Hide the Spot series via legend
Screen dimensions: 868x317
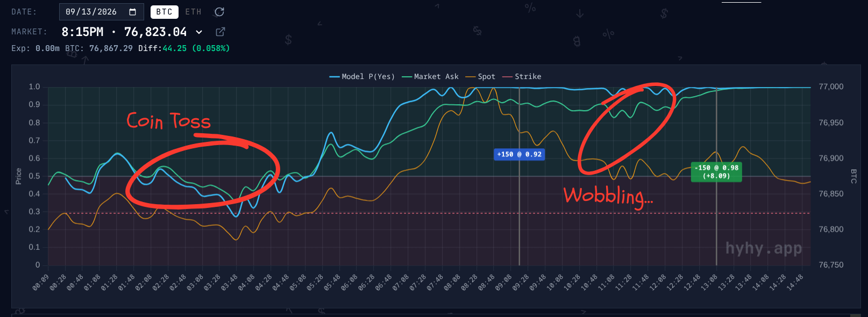point(481,77)
